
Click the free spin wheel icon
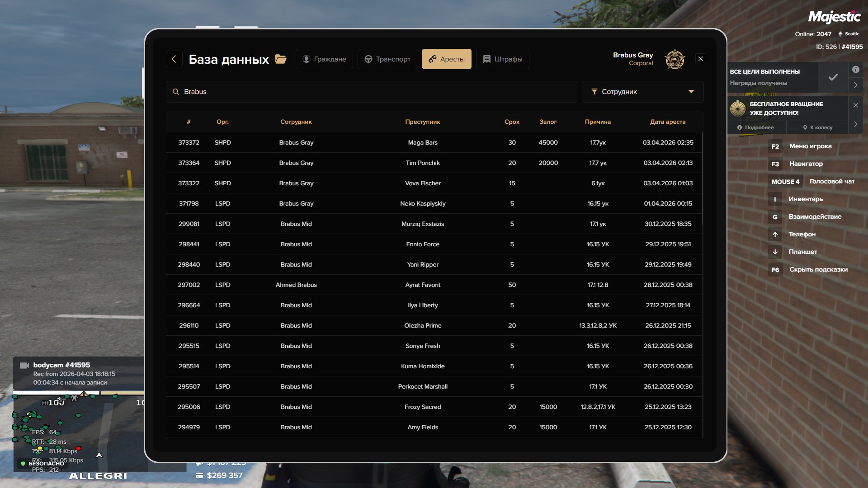738,108
